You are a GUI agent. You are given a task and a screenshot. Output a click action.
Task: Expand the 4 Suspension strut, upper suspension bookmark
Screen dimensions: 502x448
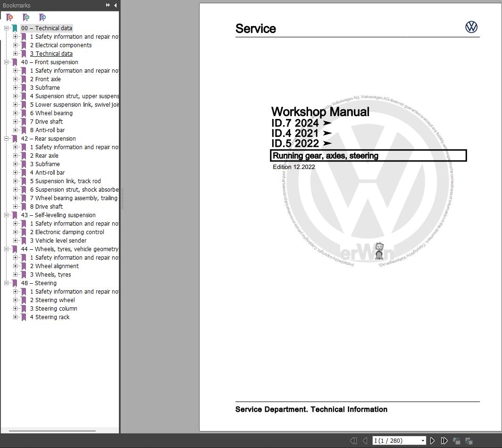click(15, 96)
